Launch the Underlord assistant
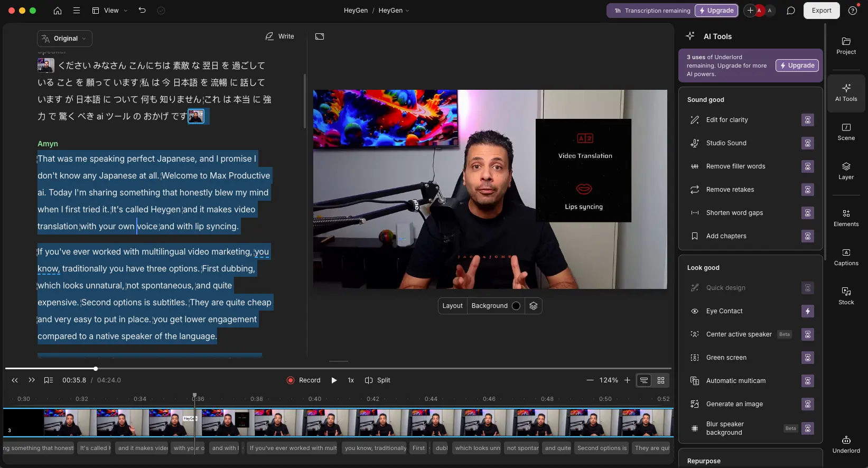This screenshot has width=868, height=468. coord(846,445)
